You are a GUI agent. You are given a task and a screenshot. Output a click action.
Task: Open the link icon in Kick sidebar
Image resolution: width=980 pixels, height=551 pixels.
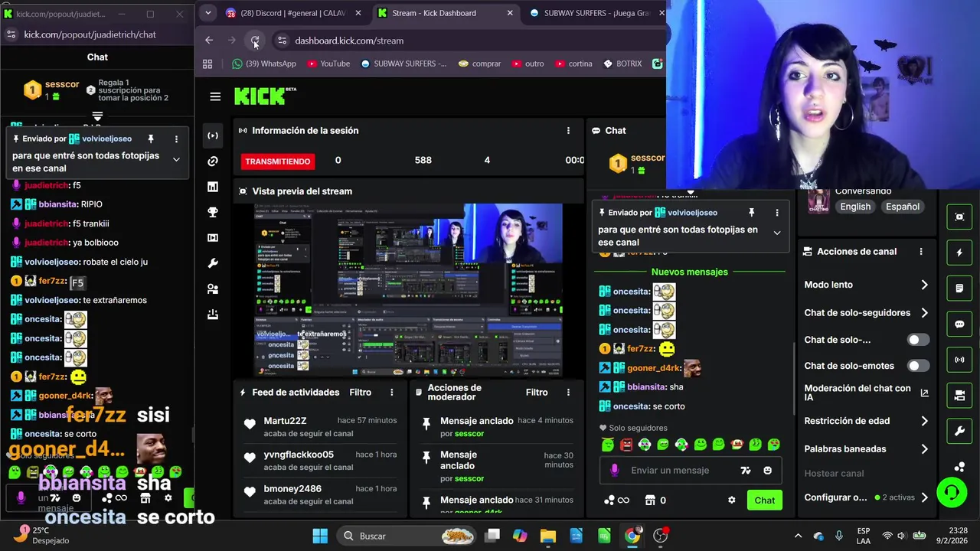[x=213, y=161]
